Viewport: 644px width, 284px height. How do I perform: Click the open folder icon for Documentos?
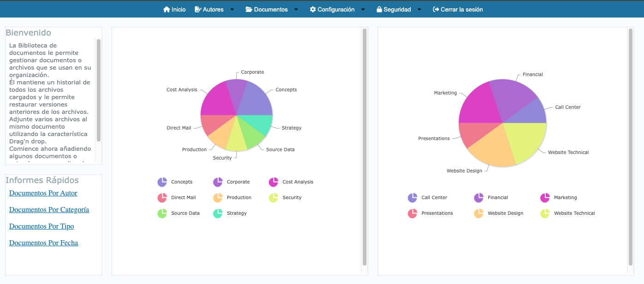249,9
